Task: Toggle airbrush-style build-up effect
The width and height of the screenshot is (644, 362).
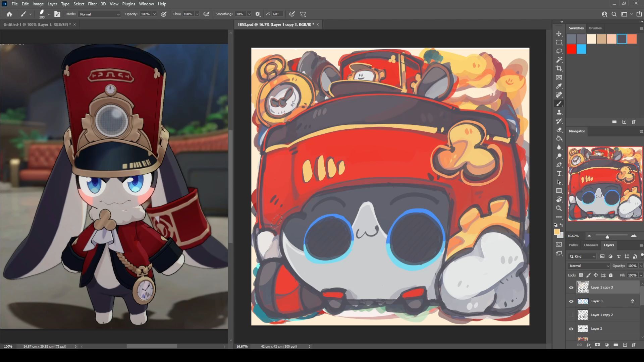Action: click(206, 14)
